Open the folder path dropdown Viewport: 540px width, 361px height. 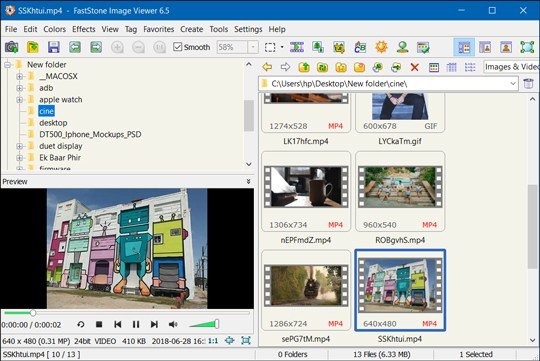click(x=513, y=83)
